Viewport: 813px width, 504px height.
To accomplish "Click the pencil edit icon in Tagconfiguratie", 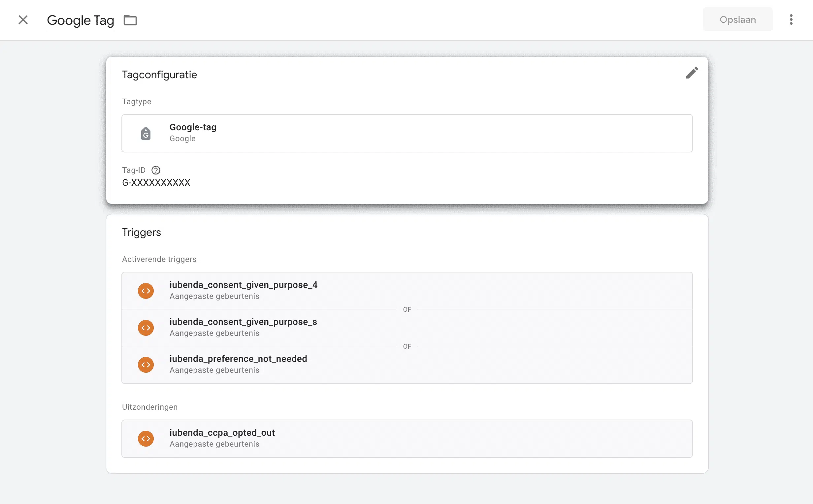I will point(692,73).
